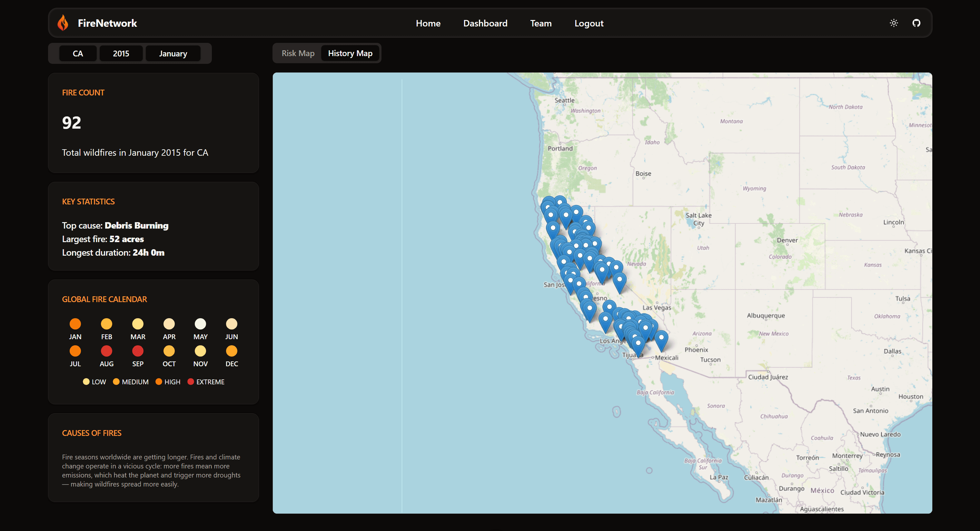Click the DEC calendar dot
980x531 pixels.
click(x=232, y=351)
